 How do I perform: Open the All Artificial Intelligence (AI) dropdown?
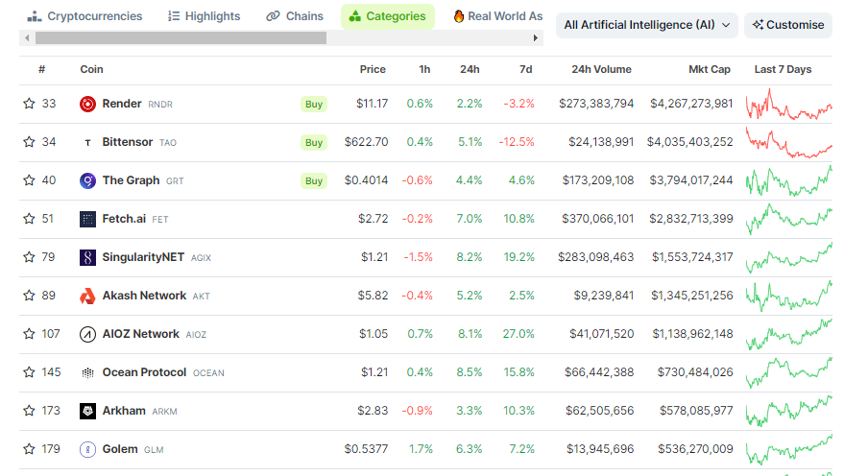pos(646,25)
